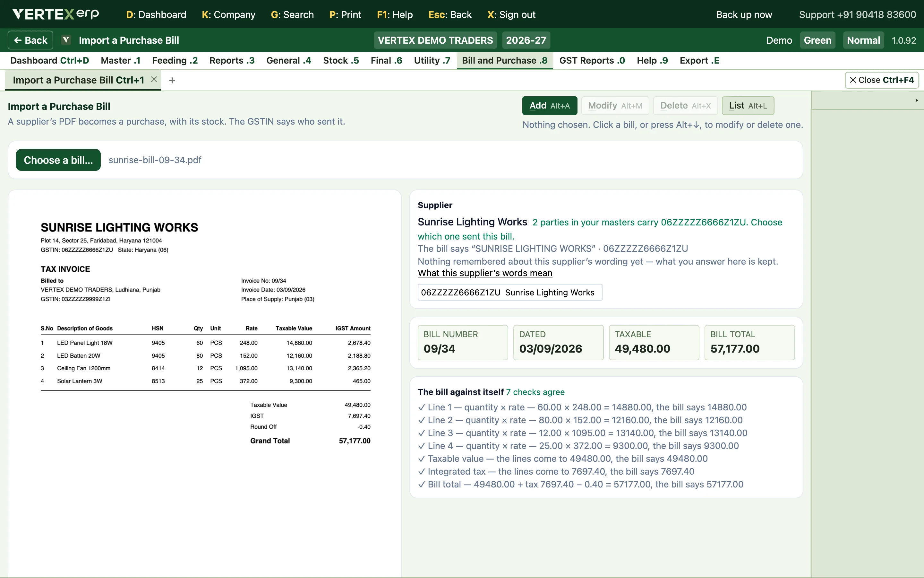This screenshot has width=924, height=578.
Task: Go to Dashboard Ctrl+D menu item
Action: pos(50,60)
